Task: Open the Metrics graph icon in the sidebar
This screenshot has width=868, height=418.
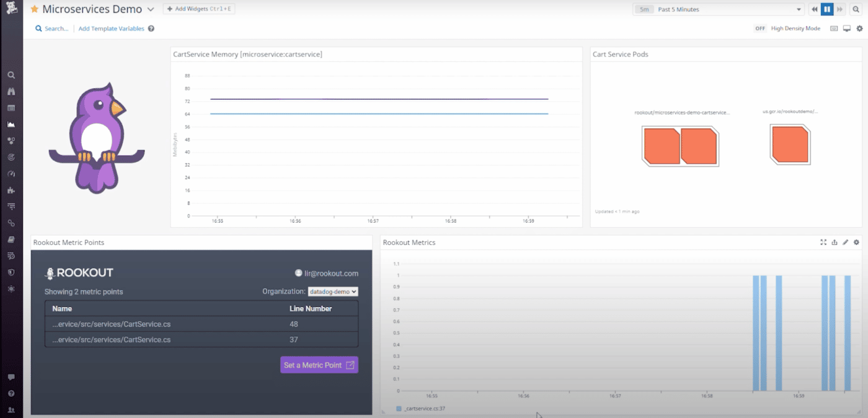Action: click(11, 124)
